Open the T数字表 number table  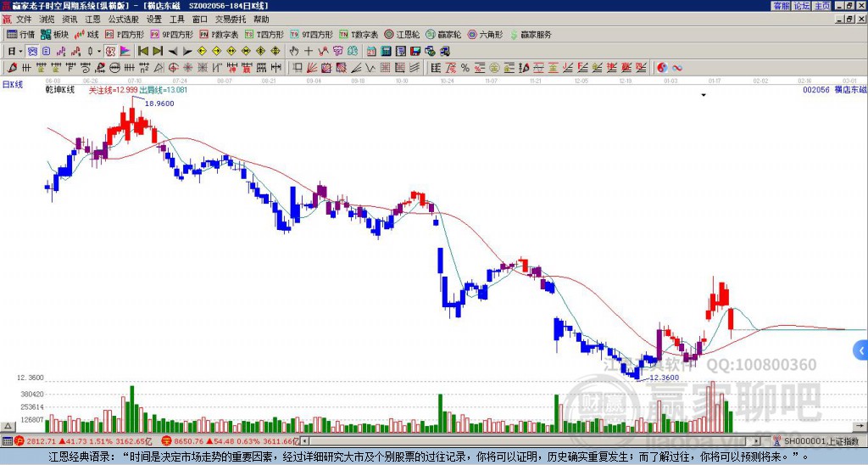(359, 34)
